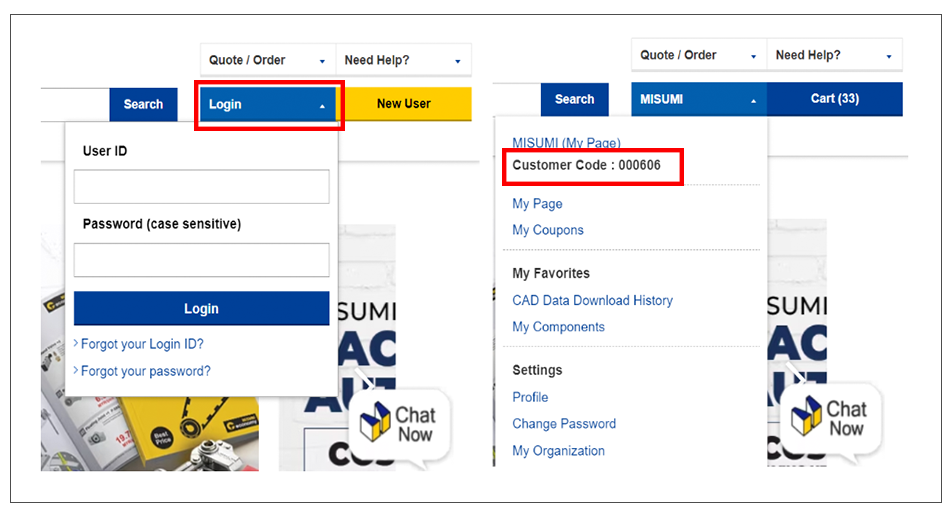
Task: Open the Login dropdown in left panel
Action: [268, 104]
